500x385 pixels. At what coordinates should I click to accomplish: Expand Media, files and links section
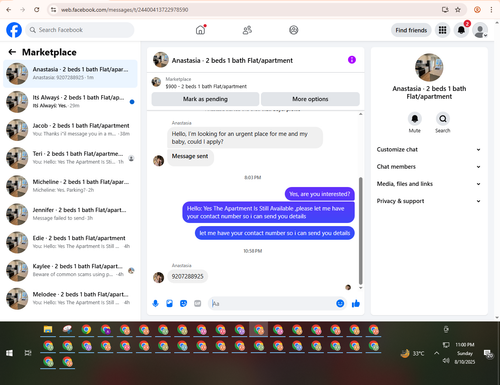coord(429,184)
